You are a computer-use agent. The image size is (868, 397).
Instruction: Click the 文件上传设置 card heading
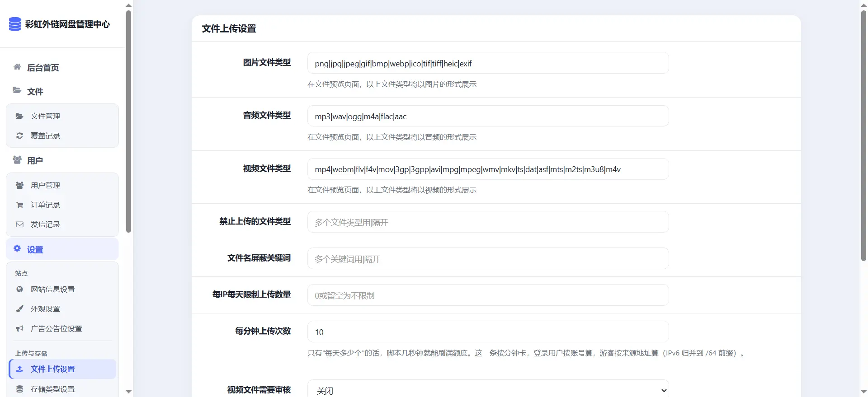pos(229,28)
